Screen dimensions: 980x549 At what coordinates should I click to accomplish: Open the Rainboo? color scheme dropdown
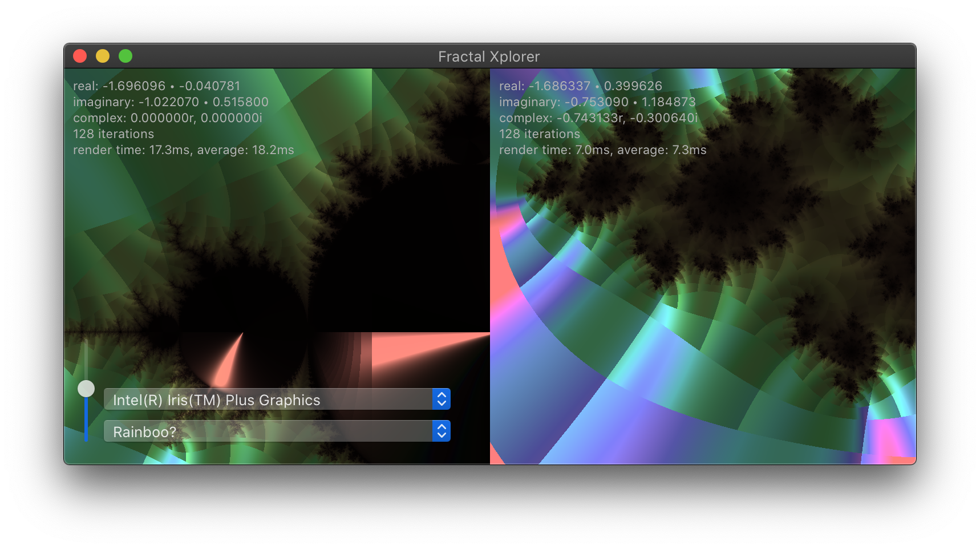pyautogui.click(x=277, y=431)
